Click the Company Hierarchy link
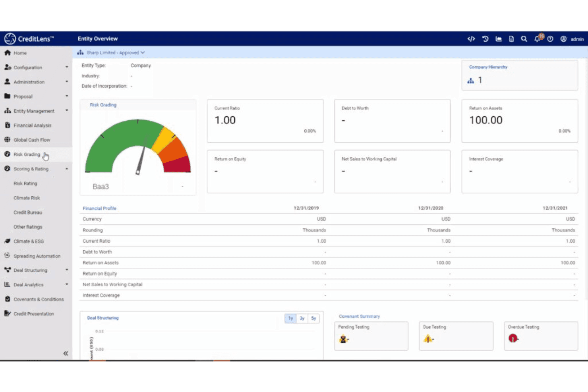588x392 pixels. [x=488, y=67]
